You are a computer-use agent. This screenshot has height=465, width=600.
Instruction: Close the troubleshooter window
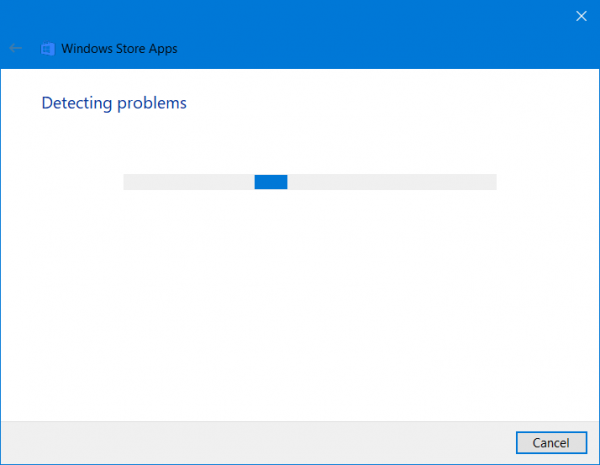coord(581,16)
